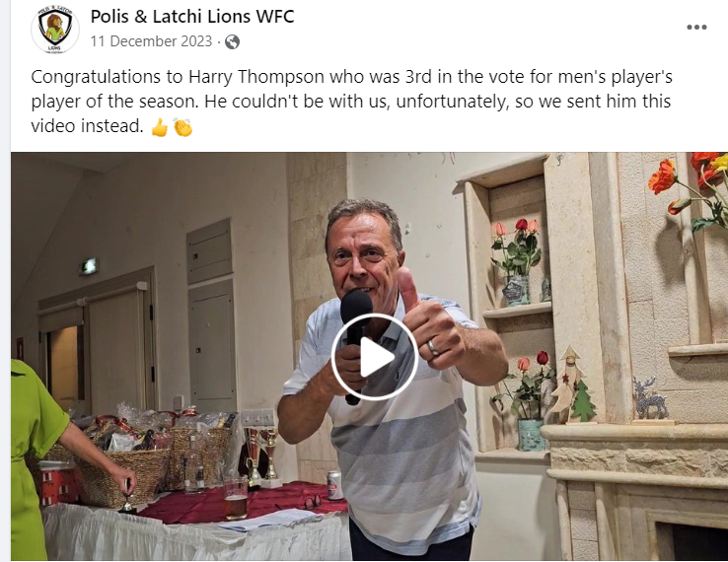Click the trophies on the table
728x562 pixels.
(x=260, y=457)
